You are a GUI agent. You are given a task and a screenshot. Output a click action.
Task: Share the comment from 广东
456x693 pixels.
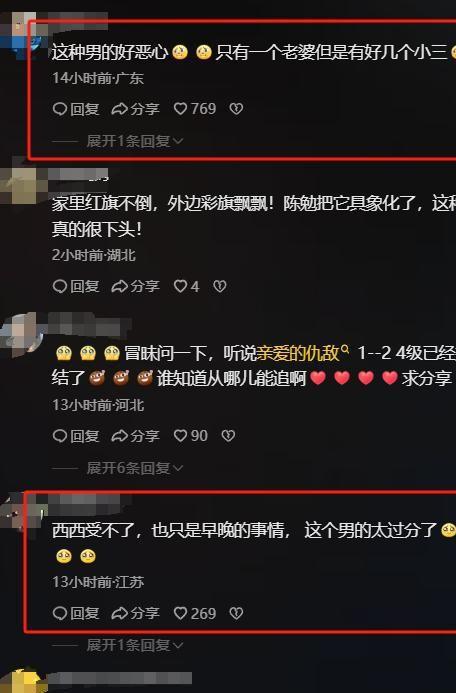[x=135, y=109]
